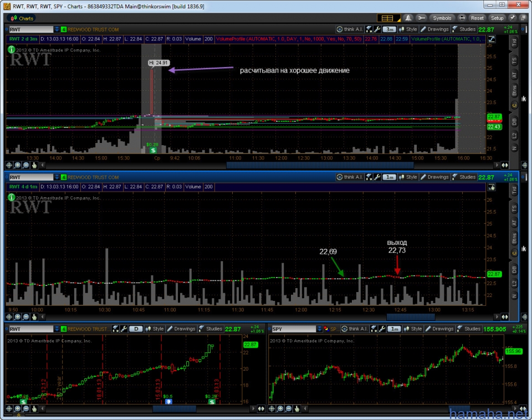Image resolution: width=532 pixels, height=420 pixels.
Task: Click the green info icon on top chart
Action: (x=11, y=49)
